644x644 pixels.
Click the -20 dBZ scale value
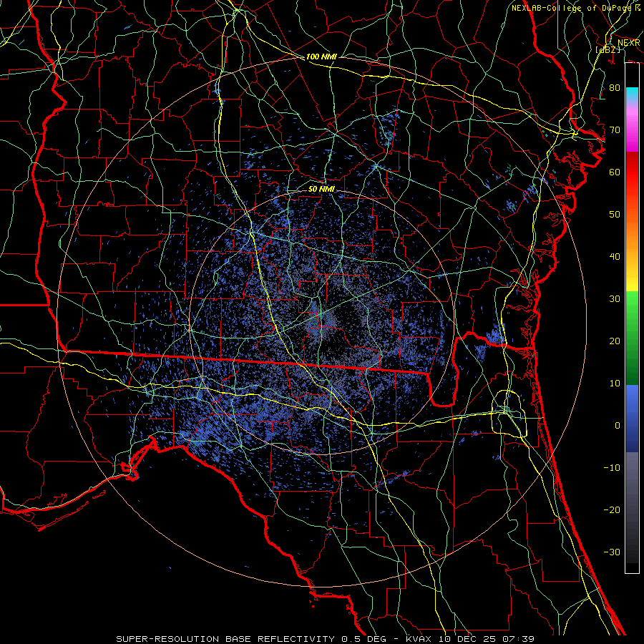click(612, 509)
